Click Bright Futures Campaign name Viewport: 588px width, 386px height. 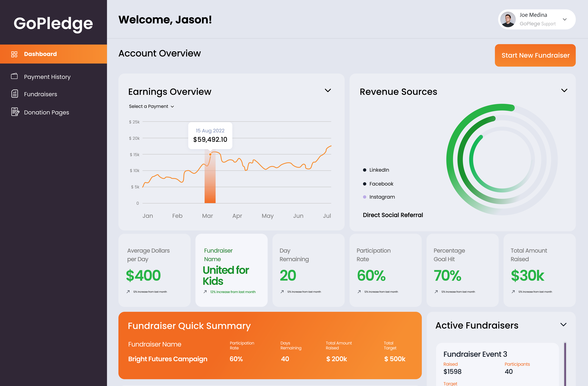(168, 359)
